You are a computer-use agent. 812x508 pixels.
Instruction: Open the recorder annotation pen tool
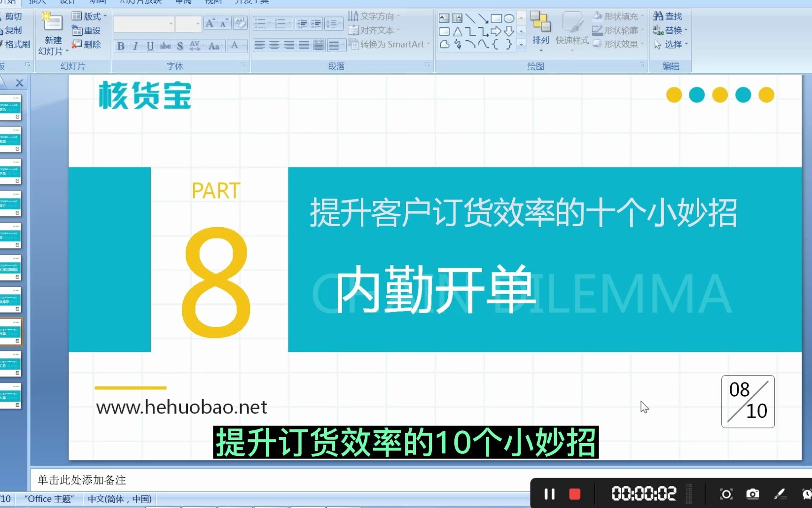pyautogui.click(x=780, y=494)
